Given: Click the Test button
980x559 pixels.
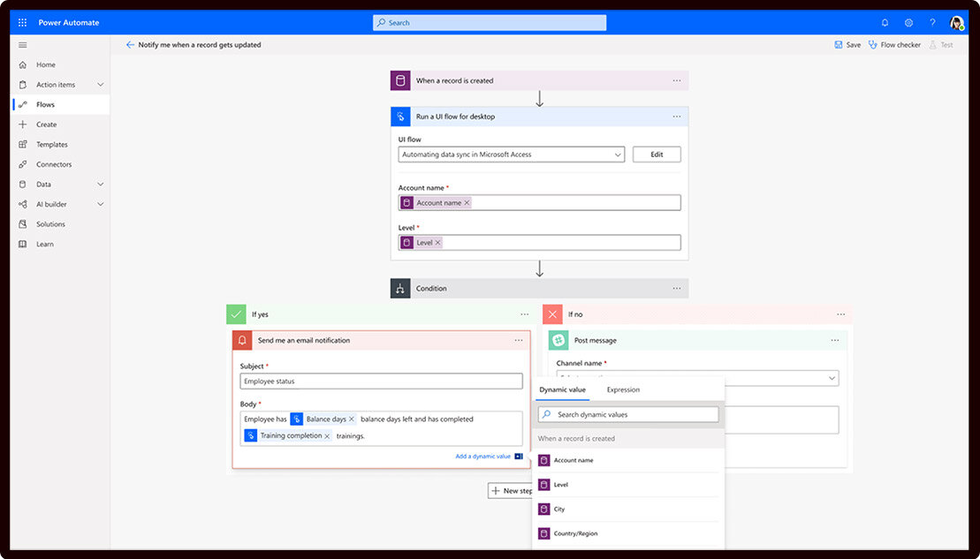Looking at the screenshot, I should tap(941, 45).
